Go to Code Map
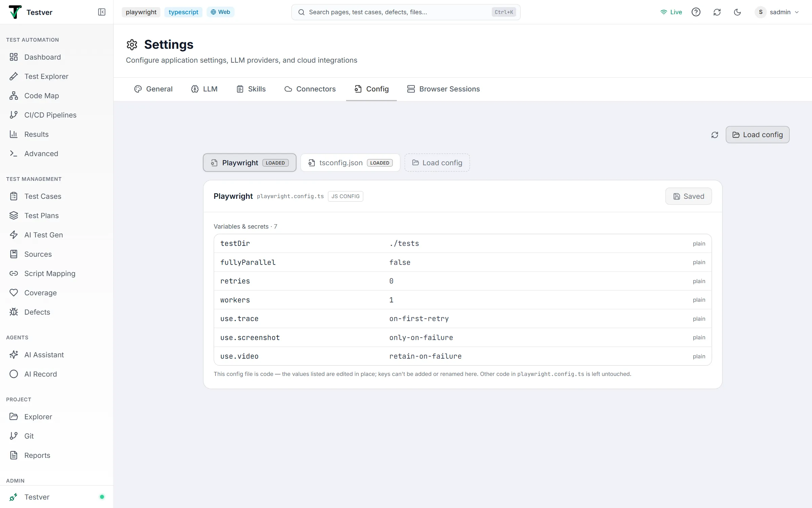Viewport: 812px width, 508px height. (x=57, y=96)
